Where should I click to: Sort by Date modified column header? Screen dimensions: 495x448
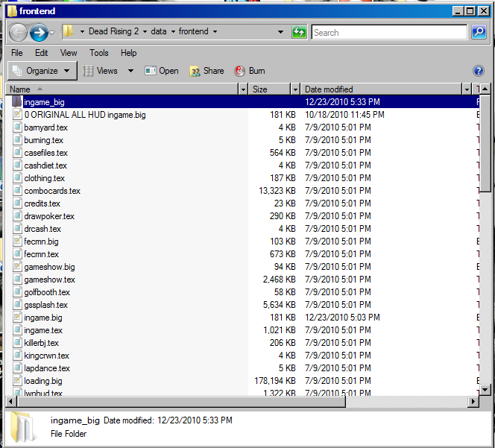click(x=382, y=89)
